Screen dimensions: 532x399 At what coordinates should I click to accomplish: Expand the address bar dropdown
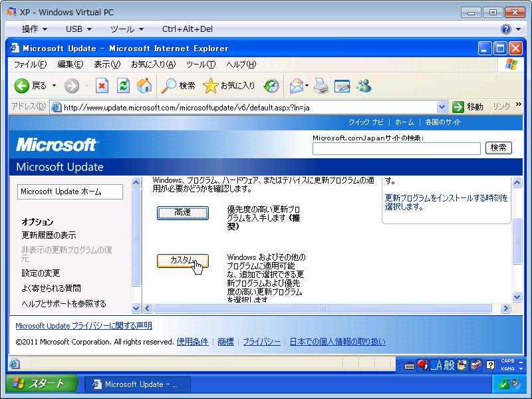(442, 107)
